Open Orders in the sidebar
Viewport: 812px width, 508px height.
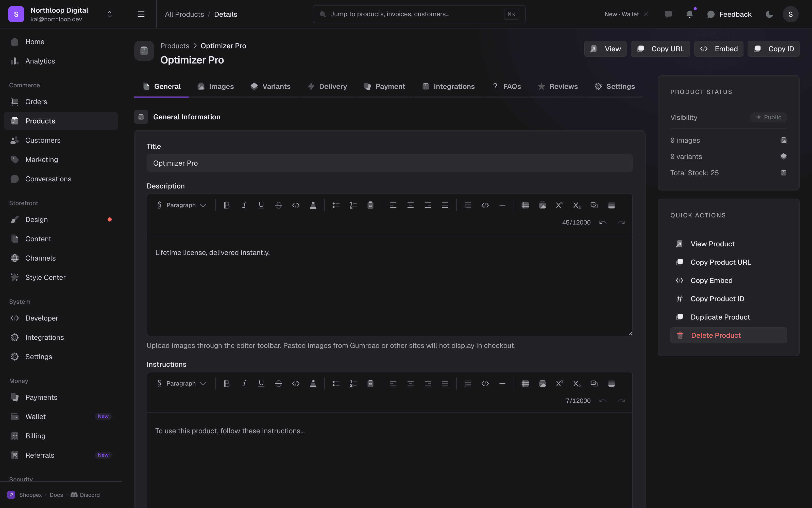pyautogui.click(x=61, y=101)
